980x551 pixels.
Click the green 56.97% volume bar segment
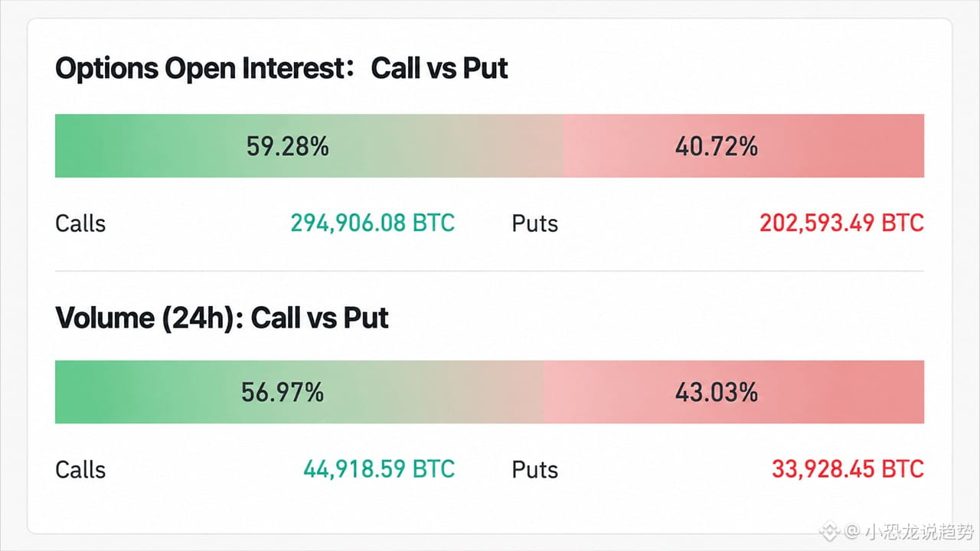(x=299, y=393)
